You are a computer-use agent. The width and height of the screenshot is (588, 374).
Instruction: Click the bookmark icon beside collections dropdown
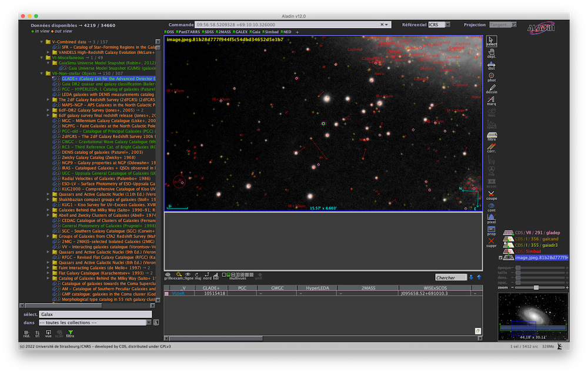[x=156, y=322]
